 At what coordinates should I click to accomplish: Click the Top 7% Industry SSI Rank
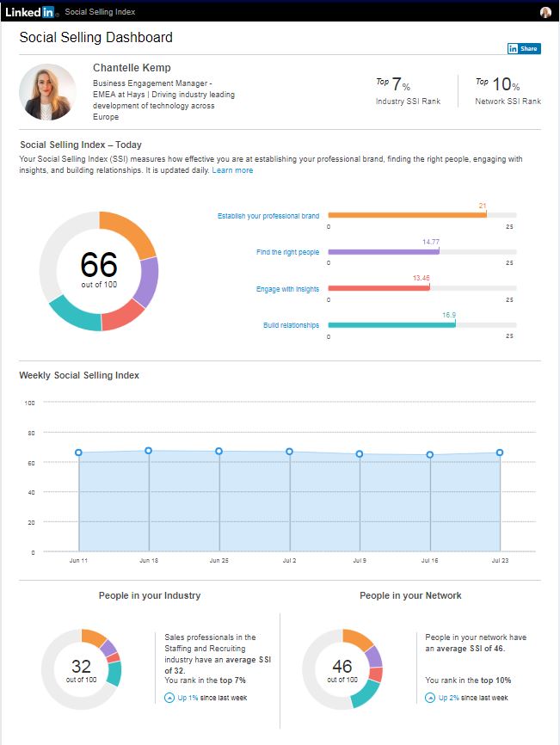(408, 90)
